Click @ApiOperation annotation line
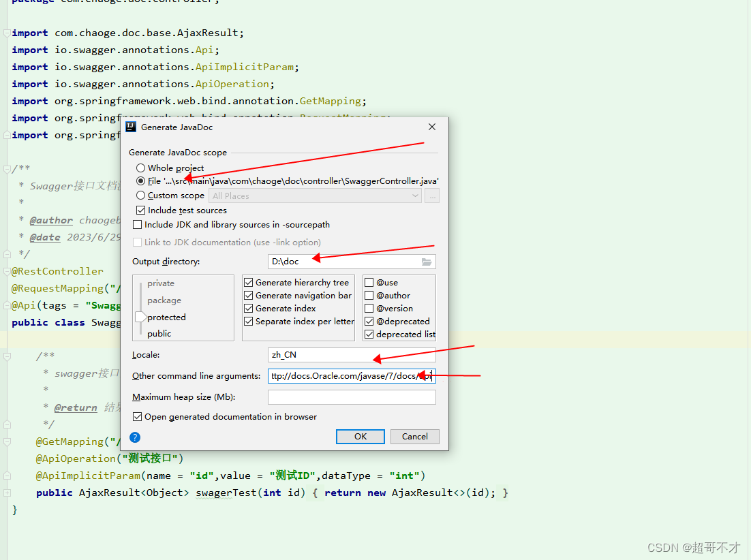 point(110,458)
